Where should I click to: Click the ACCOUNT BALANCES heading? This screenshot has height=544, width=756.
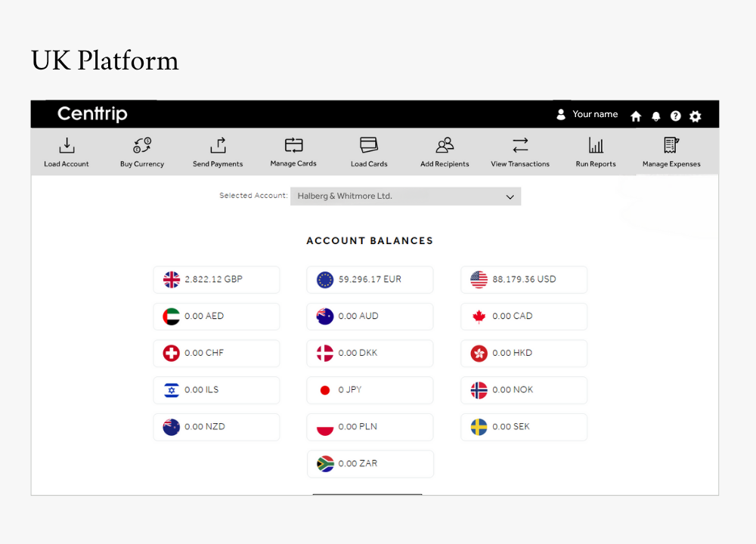370,241
